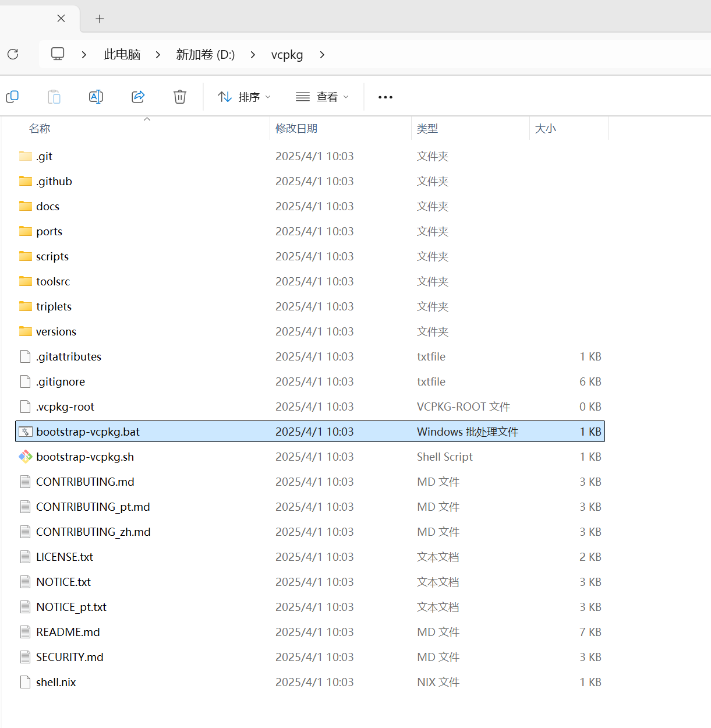The width and height of the screenshot is (711, 728).
Task: Select SECURITY.md file name
Action: (x=70, y=657)
